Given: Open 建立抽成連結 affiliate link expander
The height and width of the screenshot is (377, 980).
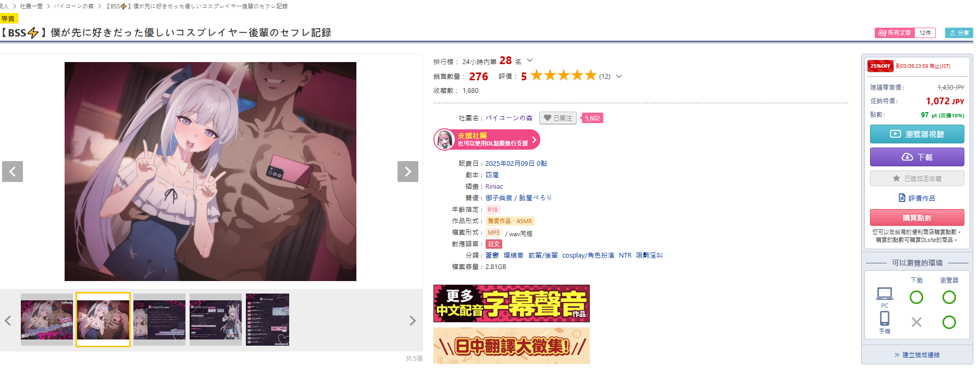Looking at the screenshot, I should (917, 355).
